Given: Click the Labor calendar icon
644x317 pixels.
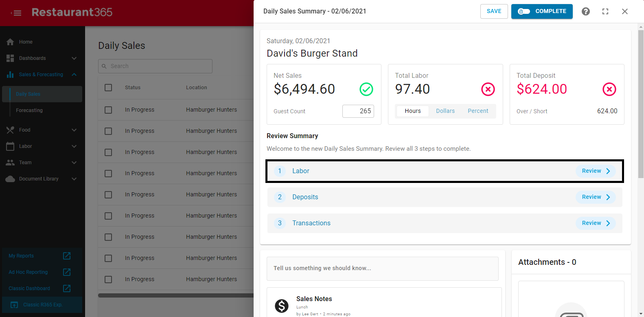Looking at the screenshot, I should tap(10, 146).
